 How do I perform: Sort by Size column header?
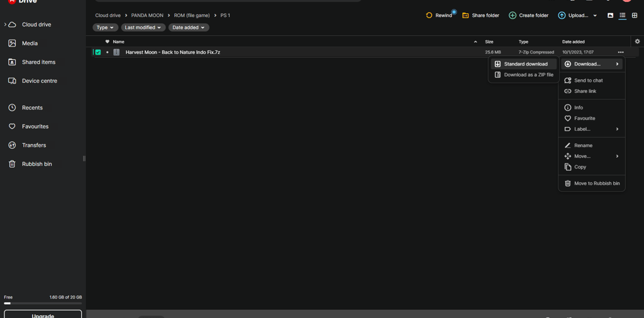[489, 42]
